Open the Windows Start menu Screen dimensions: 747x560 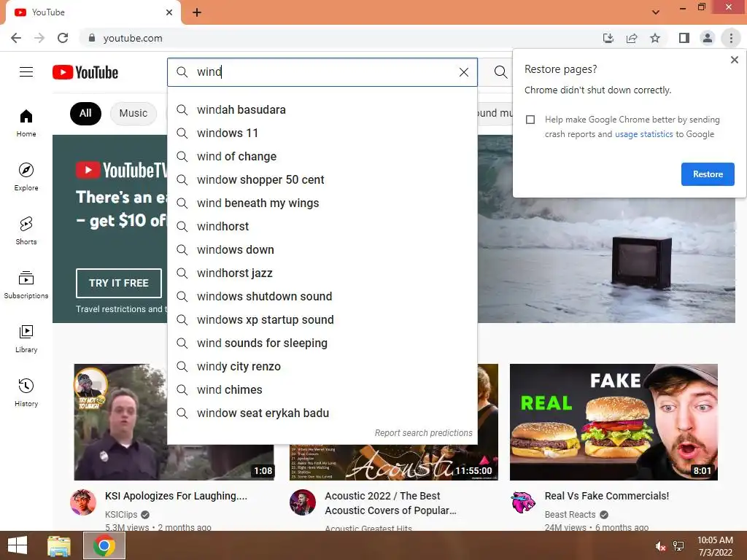(x=18, y=545)
